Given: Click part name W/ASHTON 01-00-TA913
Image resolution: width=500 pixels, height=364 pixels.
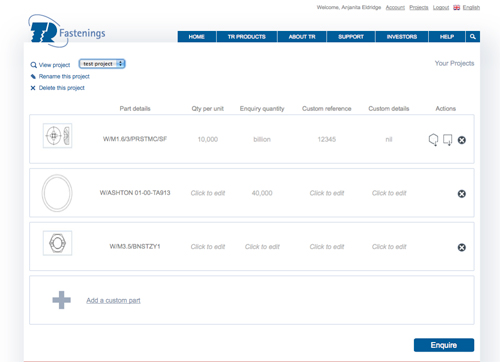Looking at the screenshot, I should click(135, 193).
